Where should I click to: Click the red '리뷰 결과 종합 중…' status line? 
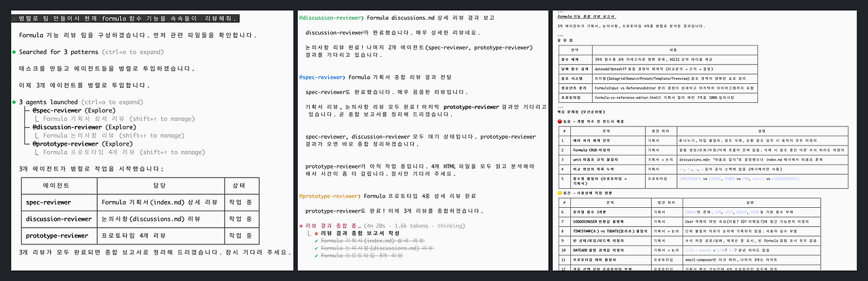tap(333, 225)
